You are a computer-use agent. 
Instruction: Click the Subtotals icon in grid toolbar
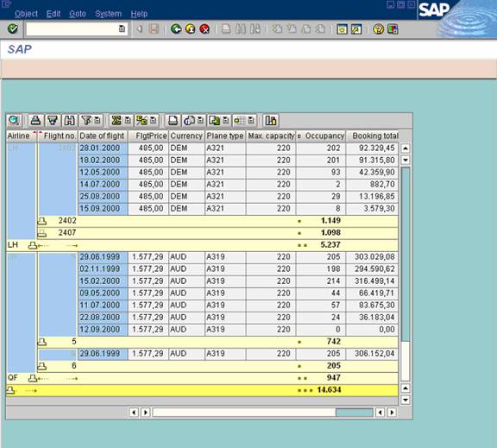click(x=142, y=121)
